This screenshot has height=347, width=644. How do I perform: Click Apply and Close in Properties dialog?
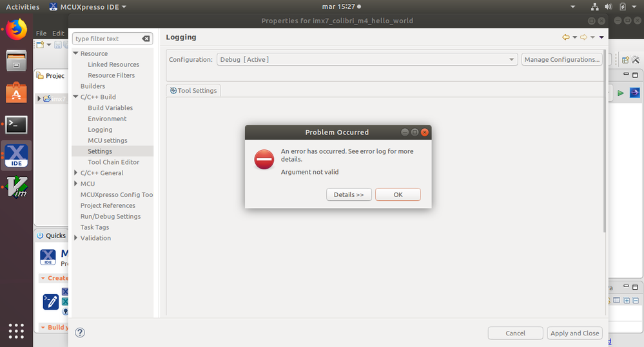574,333
